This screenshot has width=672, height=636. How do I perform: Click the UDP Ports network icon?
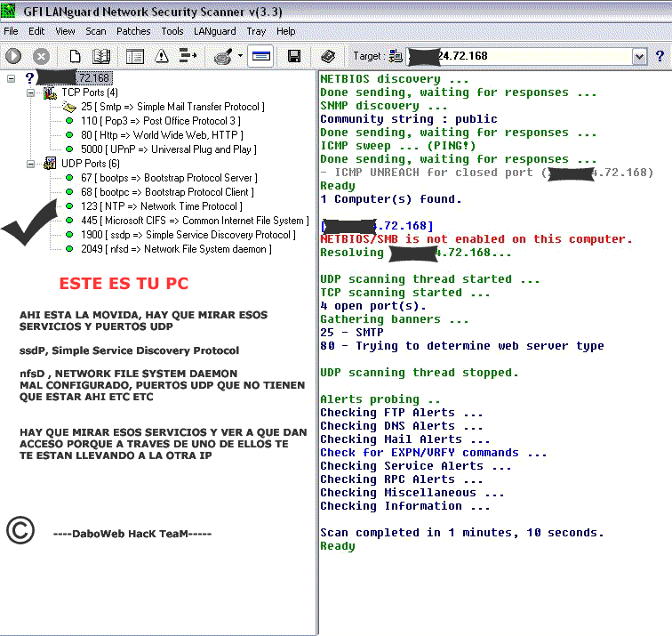tap(50, 164)
